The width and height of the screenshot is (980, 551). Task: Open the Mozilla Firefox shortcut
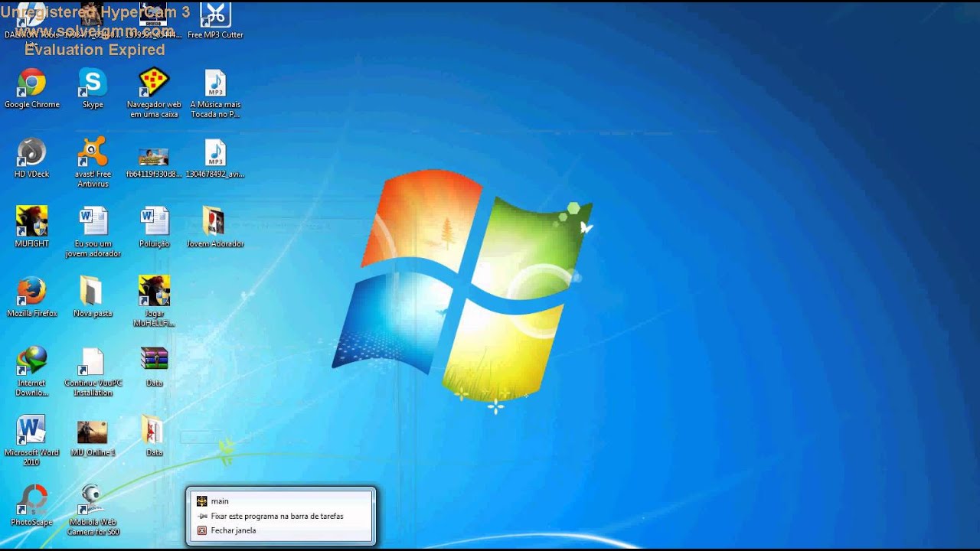(32, 297)
